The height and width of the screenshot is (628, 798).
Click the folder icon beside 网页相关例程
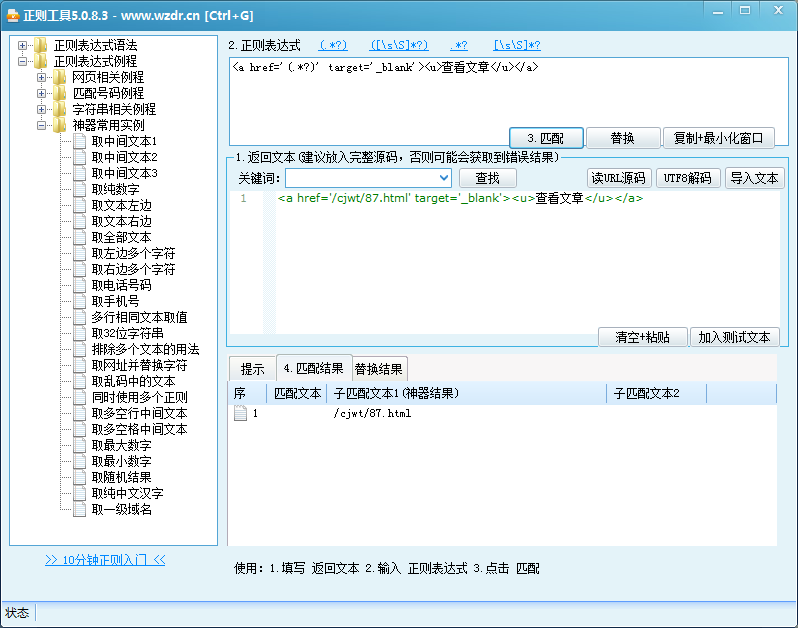[59, 77]
